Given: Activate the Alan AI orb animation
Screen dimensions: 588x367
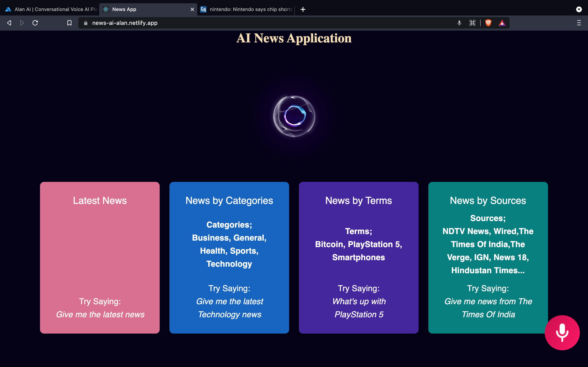Looking at the screenshot, I should tap(294, 116).
